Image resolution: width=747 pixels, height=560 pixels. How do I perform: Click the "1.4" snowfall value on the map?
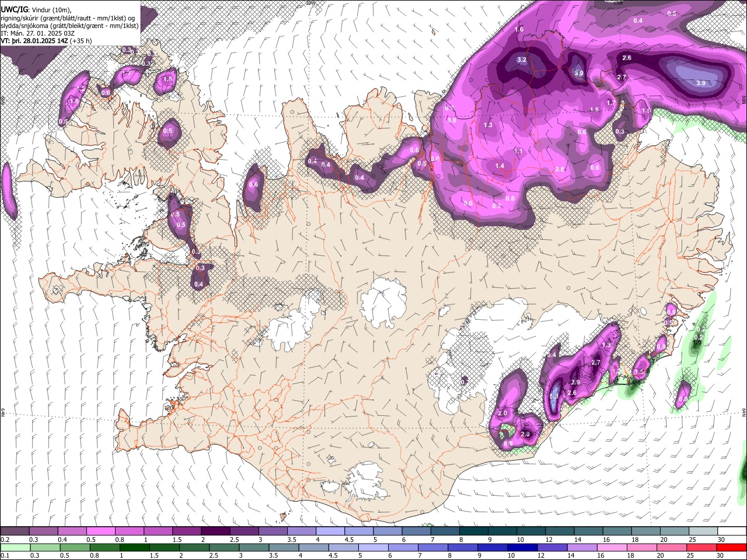click(500, 166)
